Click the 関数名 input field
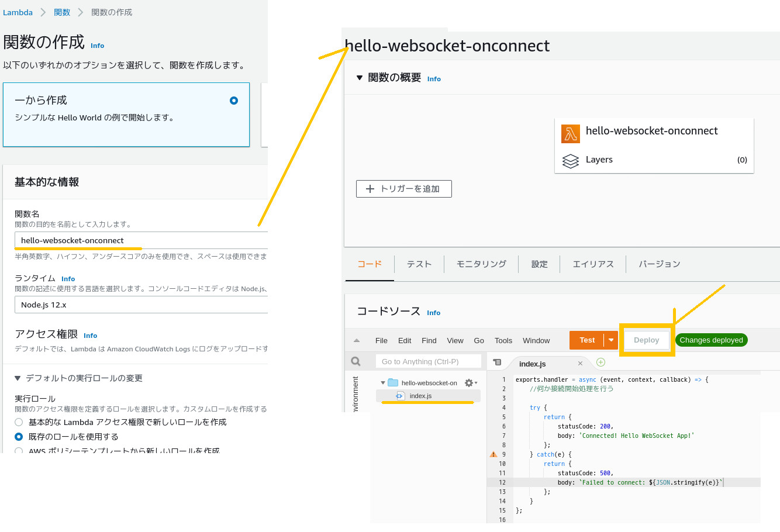This screenshot has height=532, width=780. [141, 240]
